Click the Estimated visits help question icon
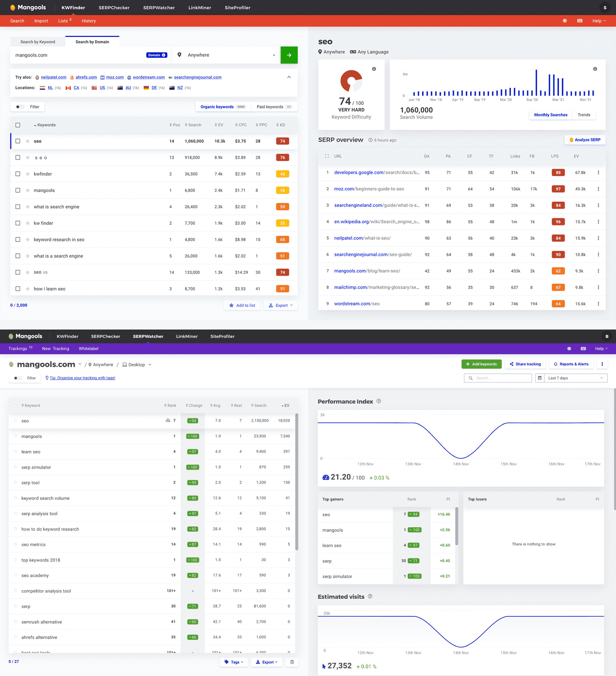The height and width of the screenshot is (676, 616). pos(370,596)
